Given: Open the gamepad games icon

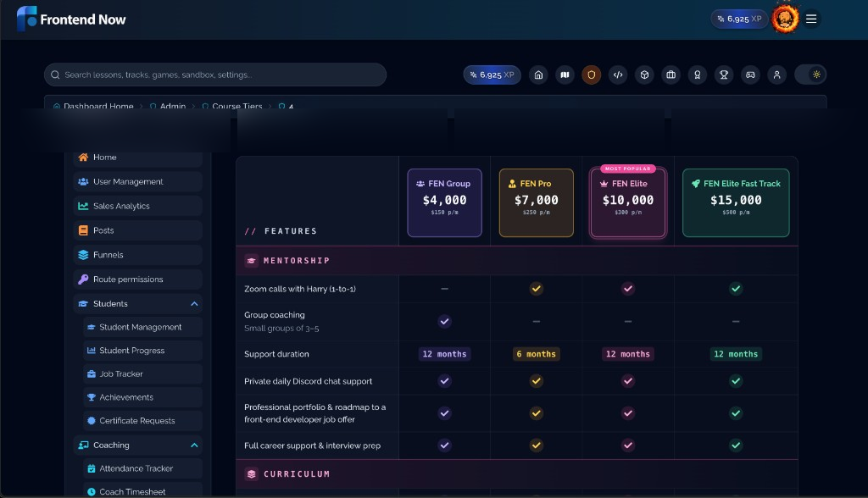Looking at the screenshot, I should (750, 75).
